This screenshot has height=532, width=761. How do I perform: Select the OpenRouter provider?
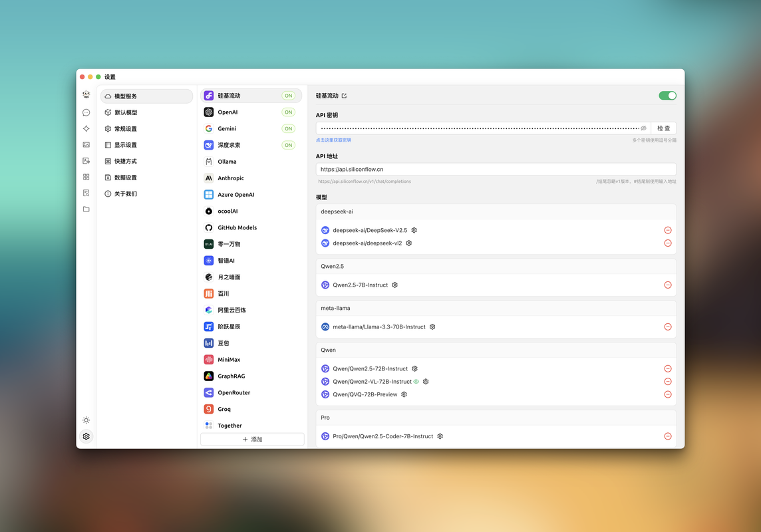tap(233, 392)
